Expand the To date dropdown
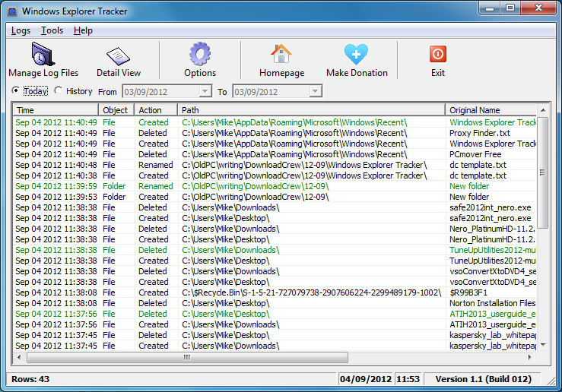562x392 pixels. click(x=315, y=92)
